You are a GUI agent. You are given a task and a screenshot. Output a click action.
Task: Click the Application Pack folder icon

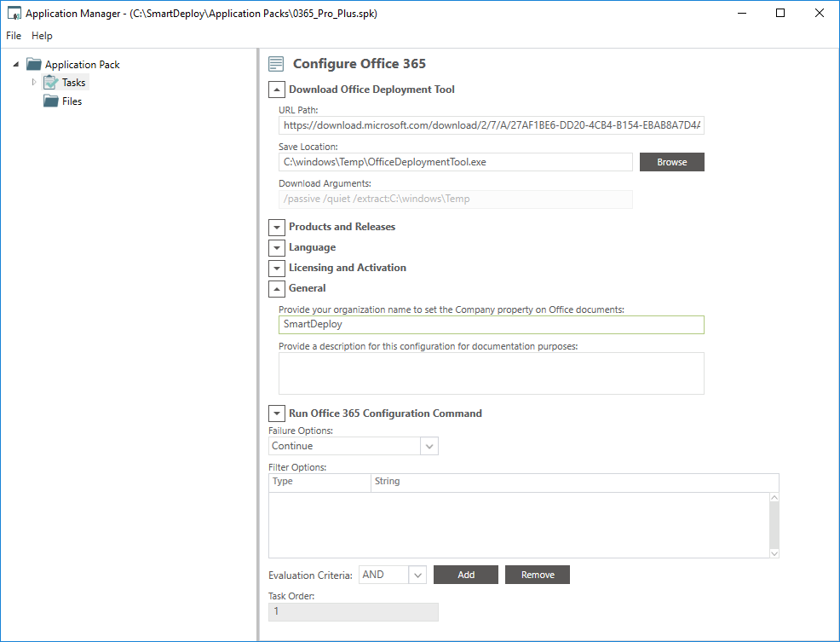coord(34,65)
